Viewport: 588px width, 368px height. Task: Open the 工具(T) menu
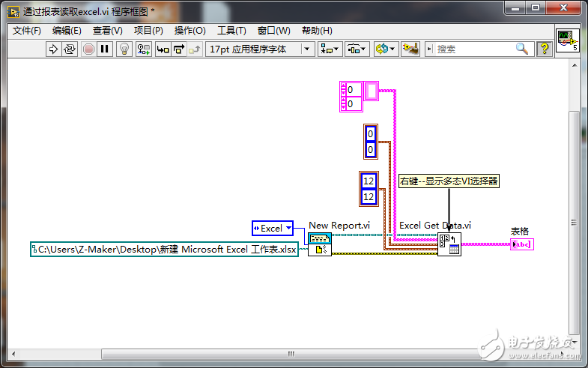point(231,31)
